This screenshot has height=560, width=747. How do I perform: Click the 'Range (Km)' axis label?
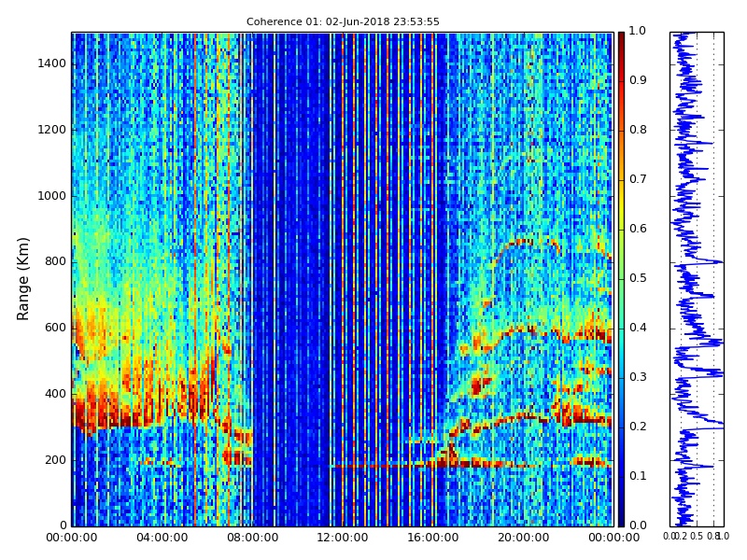click(x=22, y=279)
